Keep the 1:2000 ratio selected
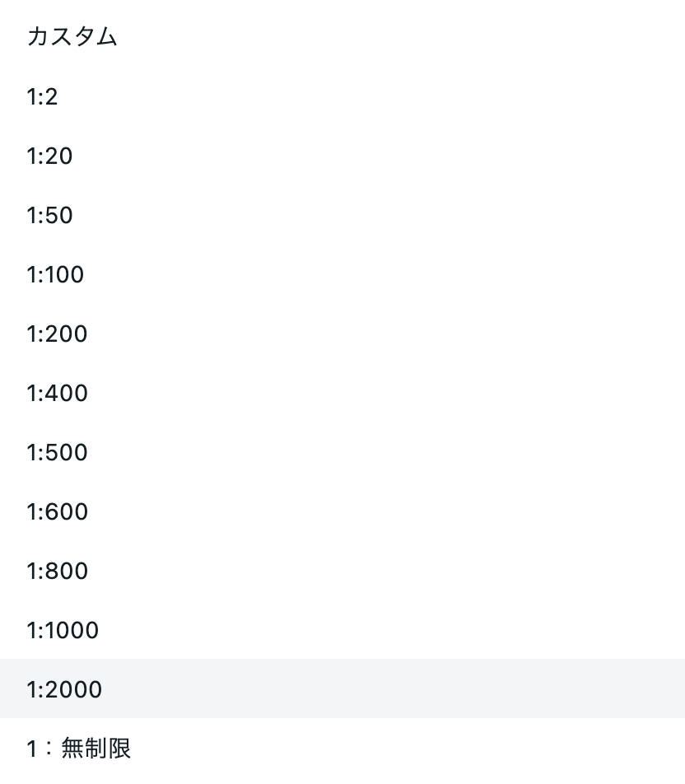The image size is (685, 784). (x=342, y=688)
